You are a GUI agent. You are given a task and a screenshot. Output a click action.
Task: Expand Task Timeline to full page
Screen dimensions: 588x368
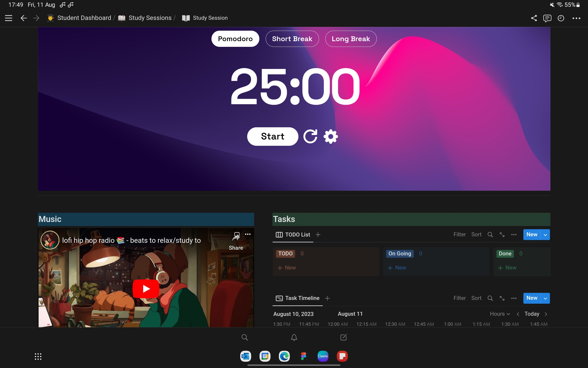coord(502,298)
